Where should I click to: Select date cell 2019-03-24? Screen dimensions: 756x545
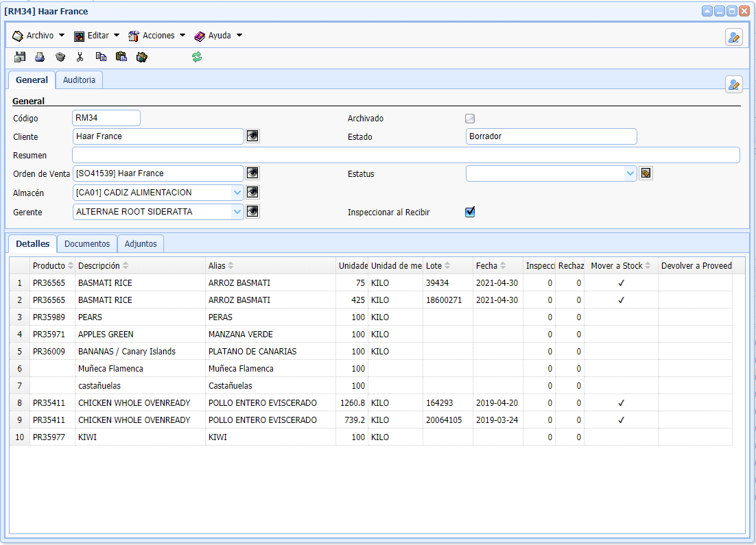(497, 420)
